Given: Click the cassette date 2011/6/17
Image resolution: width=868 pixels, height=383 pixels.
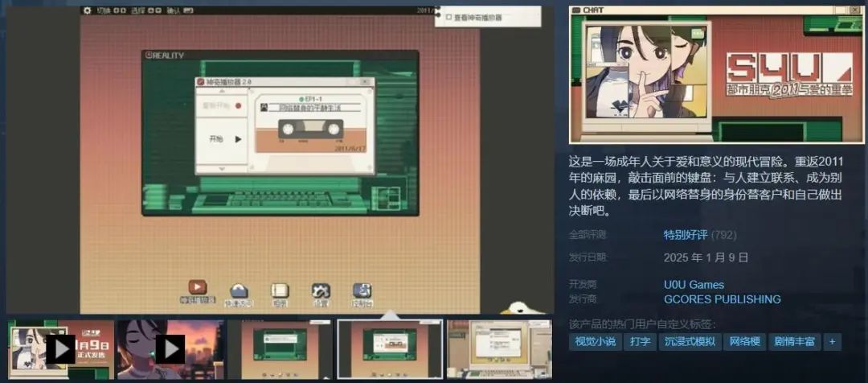Looking at the screenshot, I should point(350,149).
